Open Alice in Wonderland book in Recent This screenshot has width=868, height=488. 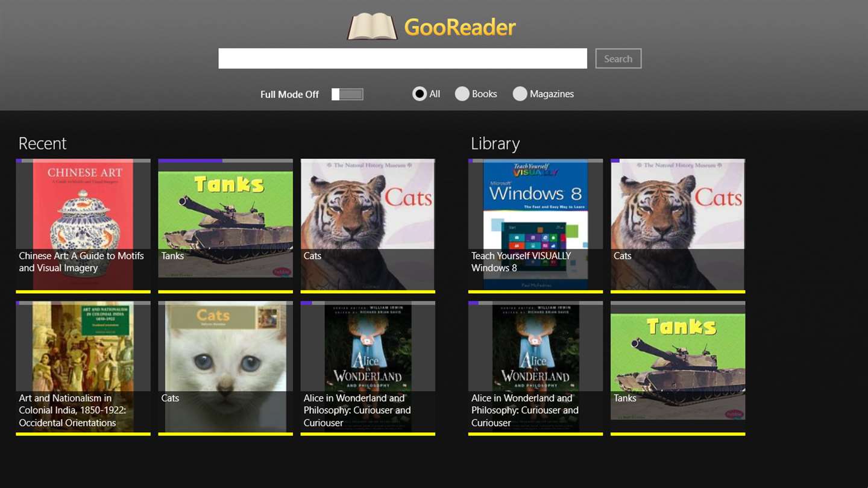tap(368, 368)
